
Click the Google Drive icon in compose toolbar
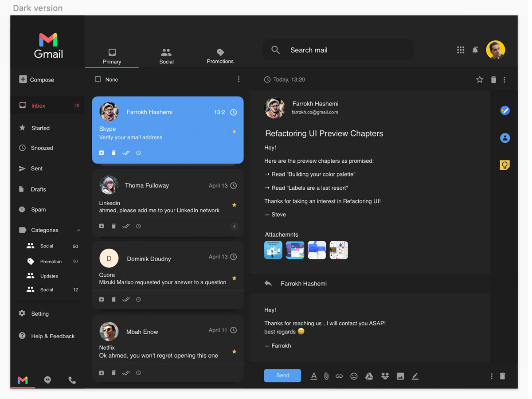click(x=369, y=376)
